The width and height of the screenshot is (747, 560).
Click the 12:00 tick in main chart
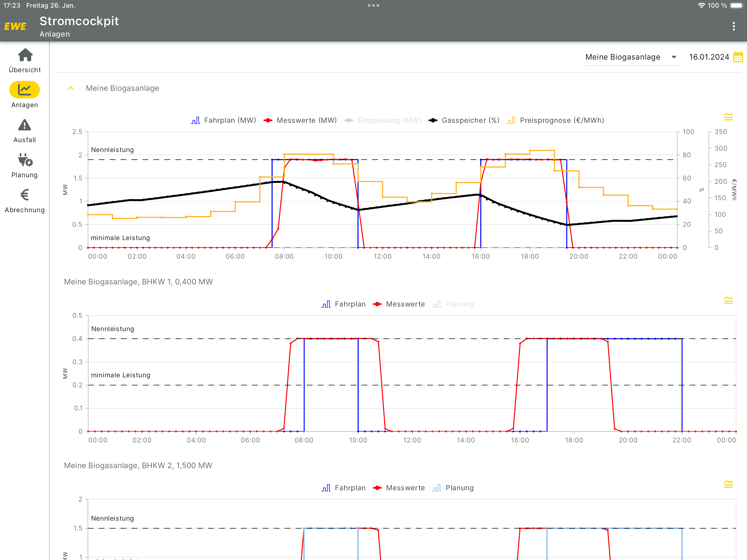coord(382,257)
